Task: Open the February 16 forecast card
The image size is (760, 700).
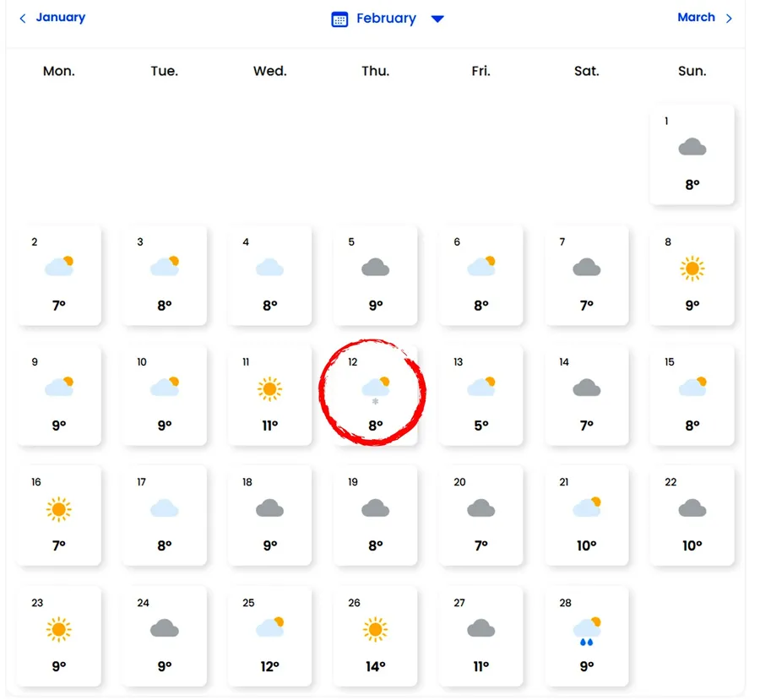Action: click(59, 515)
